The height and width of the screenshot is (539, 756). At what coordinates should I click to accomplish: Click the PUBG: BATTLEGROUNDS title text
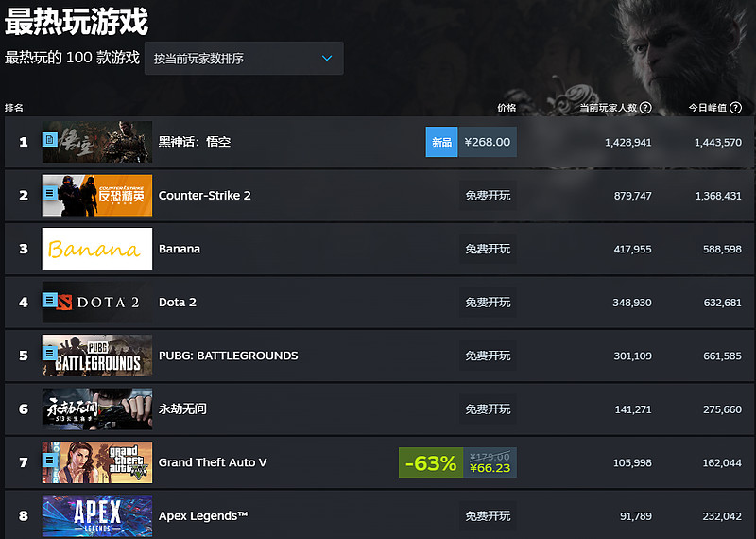point(228,356)
